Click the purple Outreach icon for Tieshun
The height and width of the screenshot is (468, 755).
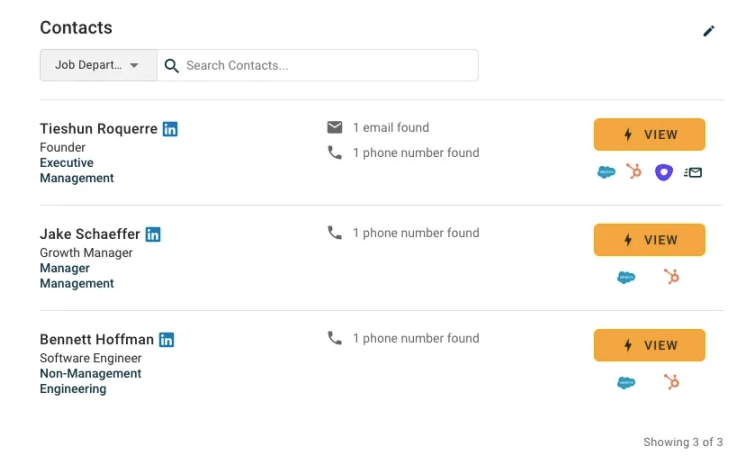point(664,172)
